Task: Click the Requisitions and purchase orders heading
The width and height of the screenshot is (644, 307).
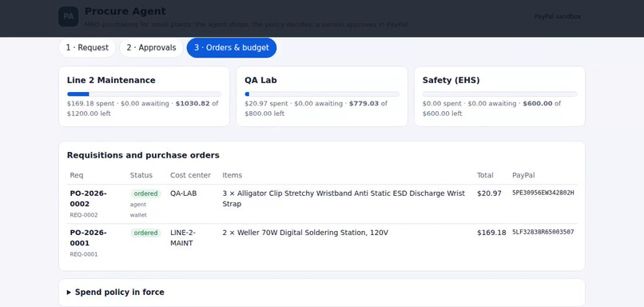Action: coord(143,155)
